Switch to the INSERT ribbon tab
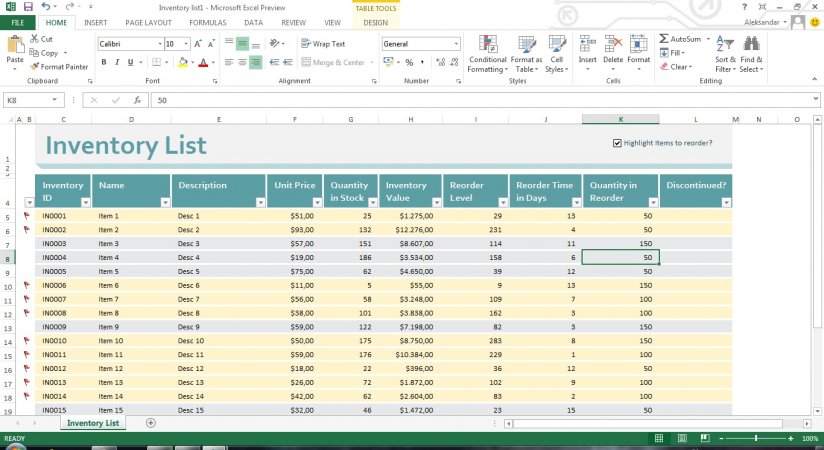The height and width of the screenshot is (450, 824). [x=96, y=23]
